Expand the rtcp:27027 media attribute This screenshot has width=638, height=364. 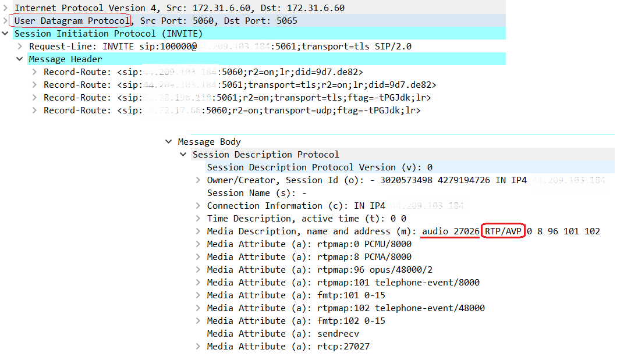click(199, 347)
